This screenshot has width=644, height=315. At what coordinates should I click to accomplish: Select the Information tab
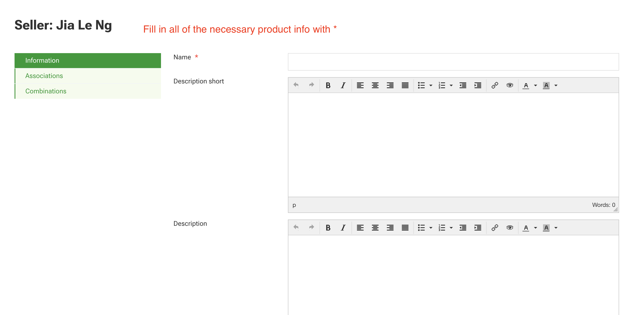pos(42,60)
